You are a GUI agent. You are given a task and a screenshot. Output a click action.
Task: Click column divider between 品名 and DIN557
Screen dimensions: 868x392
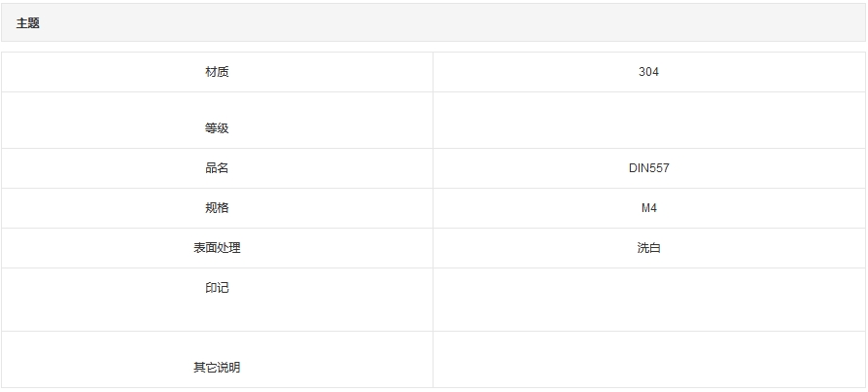click(x=434, y=168)
